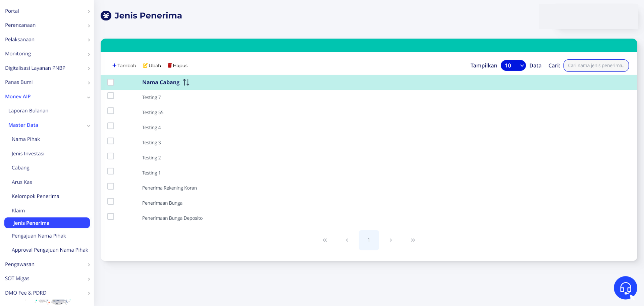Expand the Portal sidebar menu
Screen dimensions: 644x306
click(47, 11)
